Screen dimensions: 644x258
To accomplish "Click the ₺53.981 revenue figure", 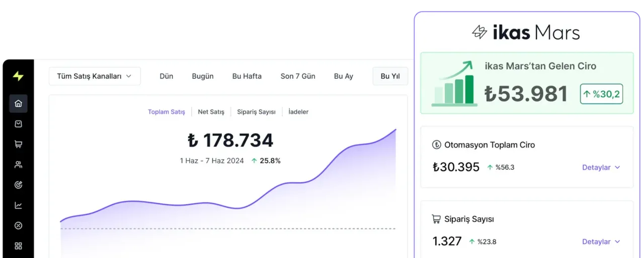I will (526, 94).
